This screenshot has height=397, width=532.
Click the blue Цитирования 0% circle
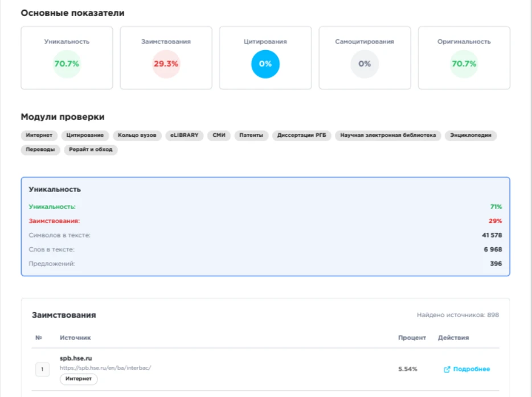click(265, 64)
